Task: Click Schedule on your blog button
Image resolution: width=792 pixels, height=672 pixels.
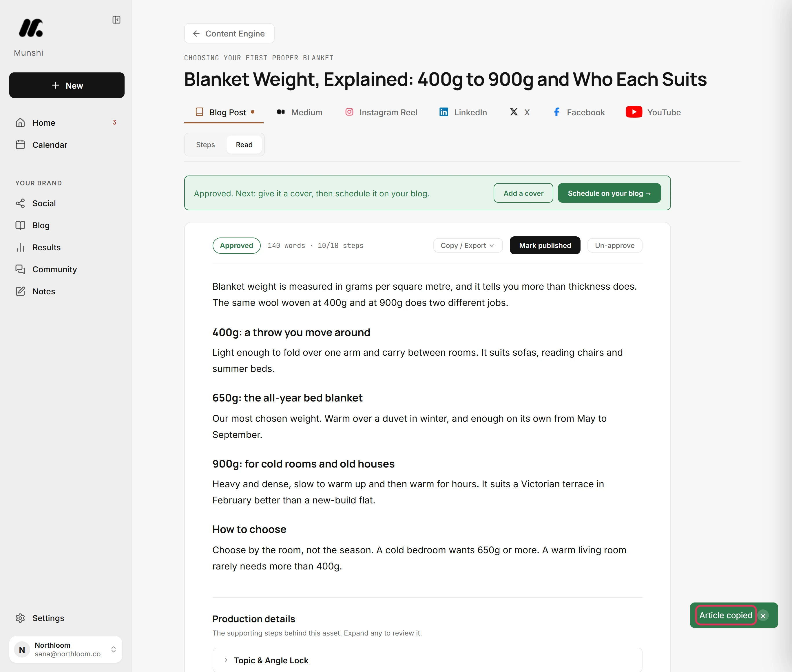Action: point(609,193)
